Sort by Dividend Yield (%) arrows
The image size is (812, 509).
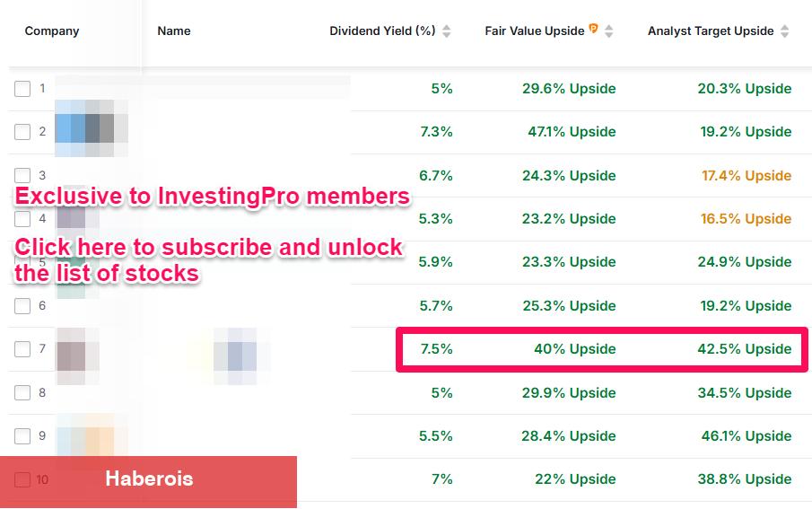click(447, 31)
